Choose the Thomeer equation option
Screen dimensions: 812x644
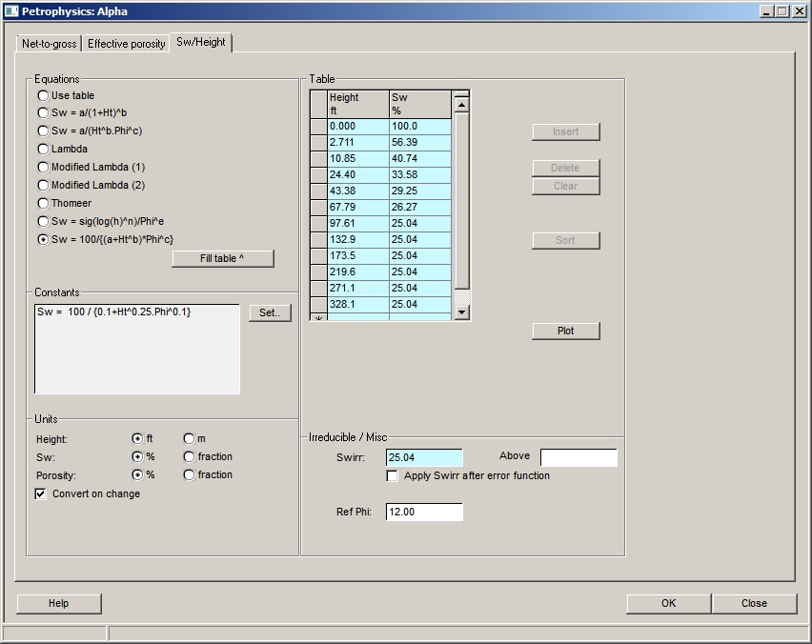click(x=43, y=203)
